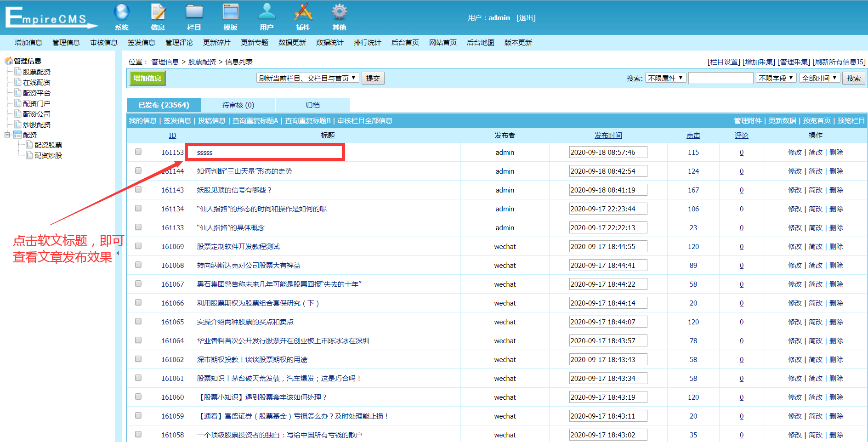The height and width of the screenshot is (442, 868).
Task: Click the 预览首页 link
Action: tap(817, 120)
